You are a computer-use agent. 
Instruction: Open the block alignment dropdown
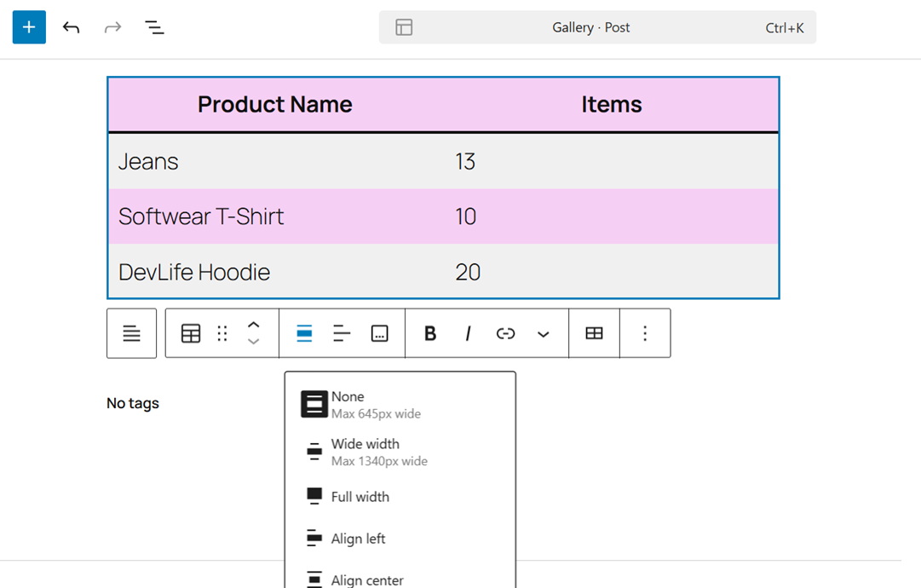[x=304, y=333]
